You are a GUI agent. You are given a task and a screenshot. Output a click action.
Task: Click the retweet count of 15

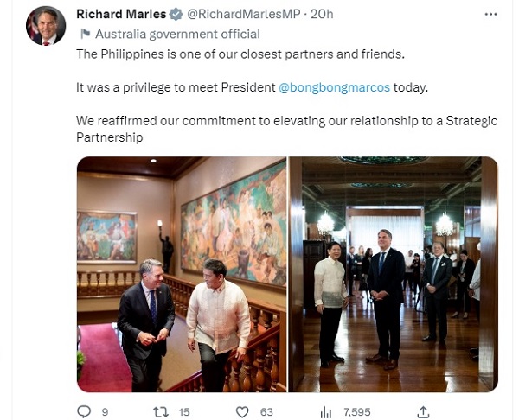tap(183, 412)
